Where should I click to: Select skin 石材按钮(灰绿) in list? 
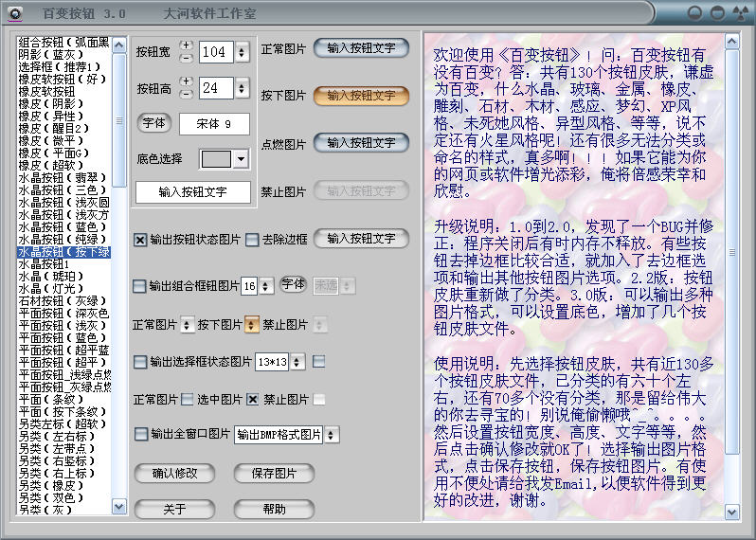click(x=64, y=301)
